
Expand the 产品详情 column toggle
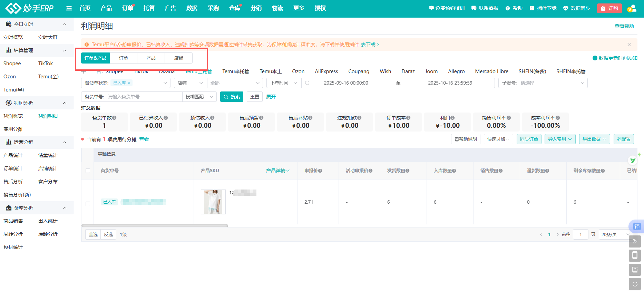point(278,171)
